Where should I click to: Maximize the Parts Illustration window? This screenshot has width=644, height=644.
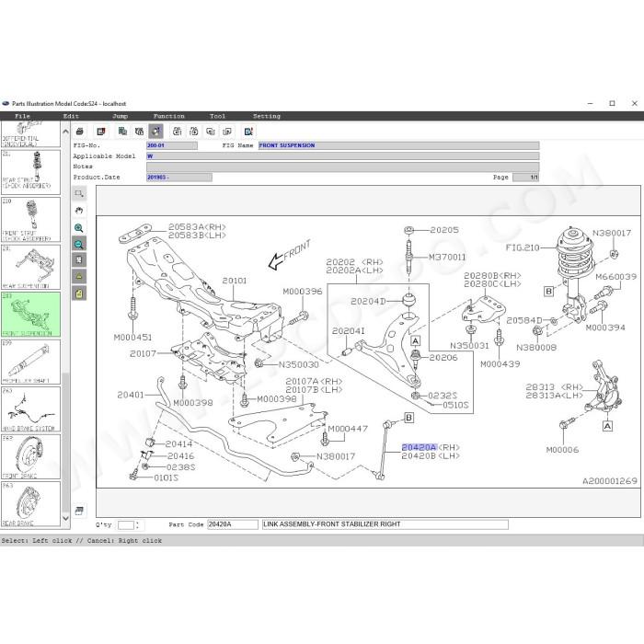pyautogui.click(x=612, y=103)
